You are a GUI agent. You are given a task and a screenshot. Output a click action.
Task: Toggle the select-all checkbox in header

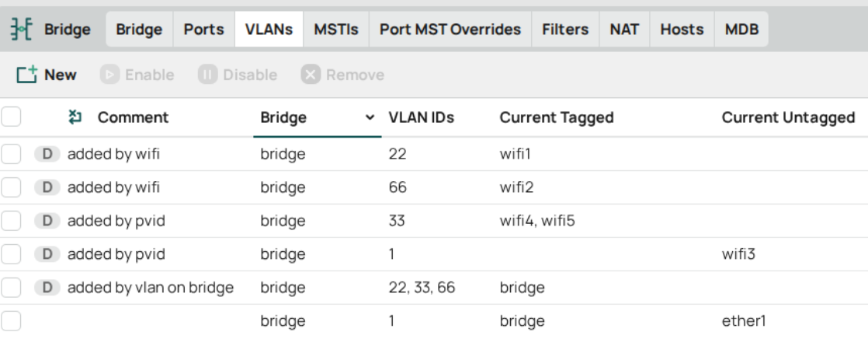click(x=11, y=117)
